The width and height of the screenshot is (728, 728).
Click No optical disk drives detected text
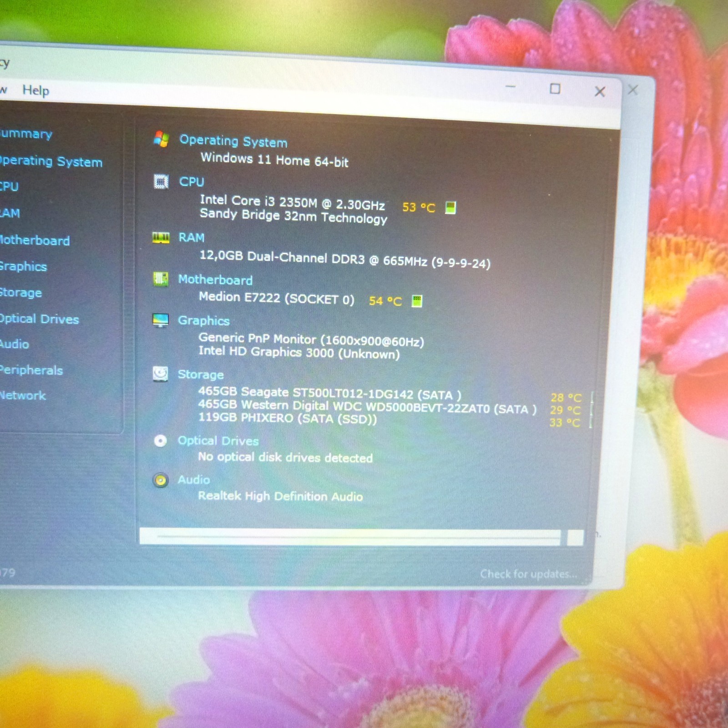coord(285,457)
